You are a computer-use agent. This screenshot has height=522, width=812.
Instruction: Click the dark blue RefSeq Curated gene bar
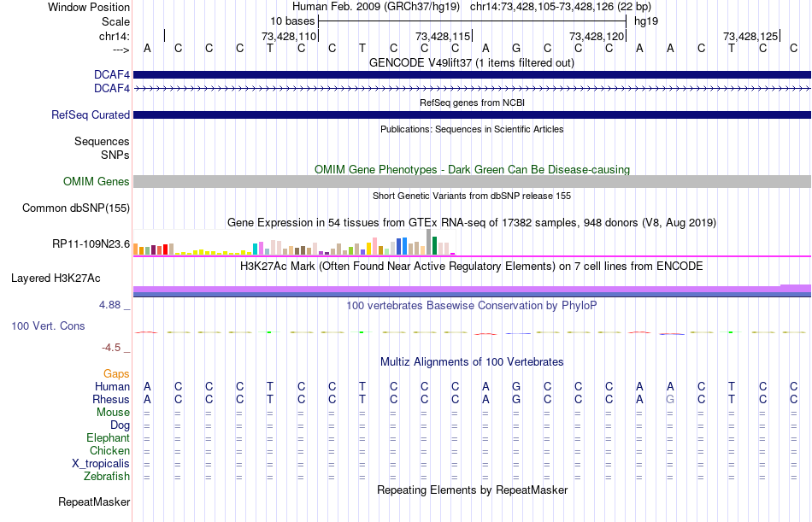pos(473,115)
